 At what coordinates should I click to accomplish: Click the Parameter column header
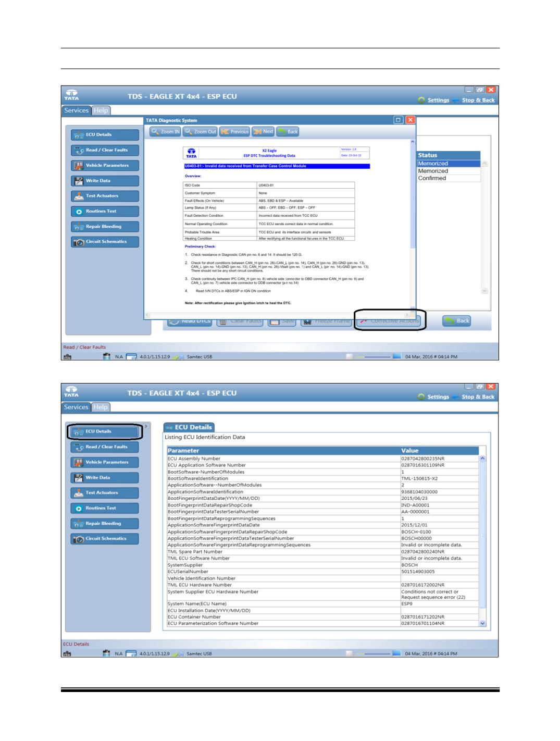283,451
